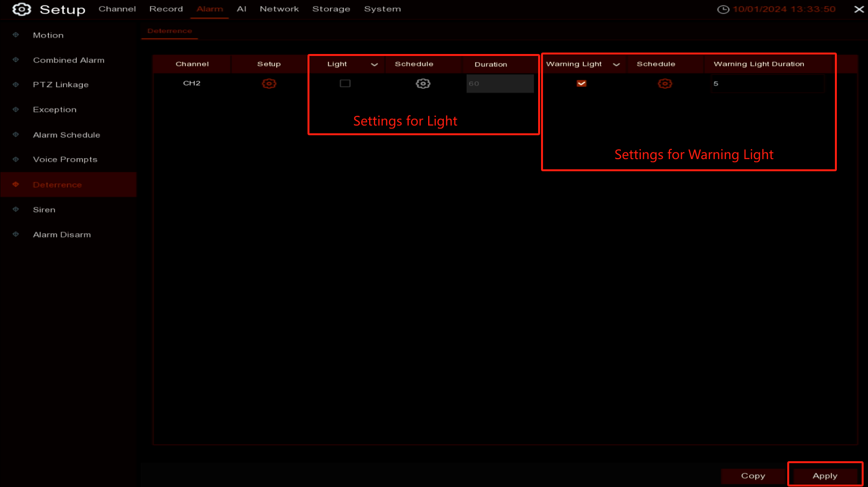Select the Alarm menu tab
The width and height of the screenshot is (868, 487).
click(x=210, y=9)
